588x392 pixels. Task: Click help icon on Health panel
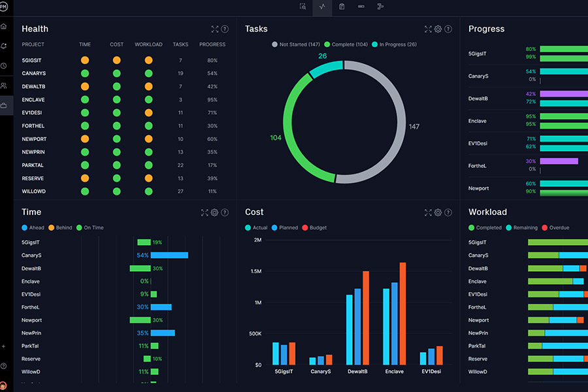[x=225, y=29]
